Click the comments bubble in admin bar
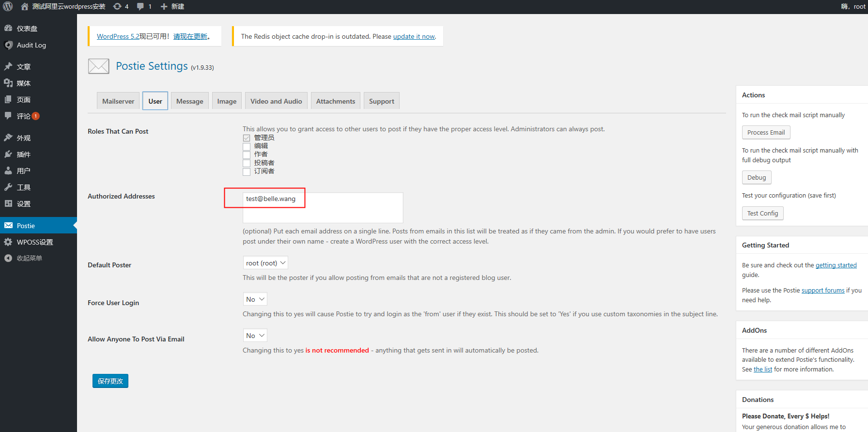 pos(140,6)
